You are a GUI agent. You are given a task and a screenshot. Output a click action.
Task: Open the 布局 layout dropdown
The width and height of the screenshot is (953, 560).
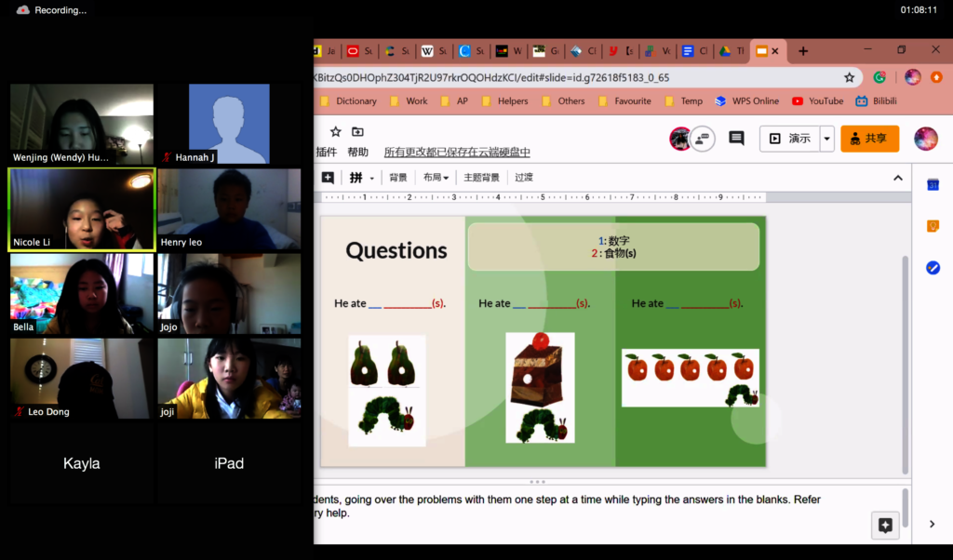[x=436, y=178]
